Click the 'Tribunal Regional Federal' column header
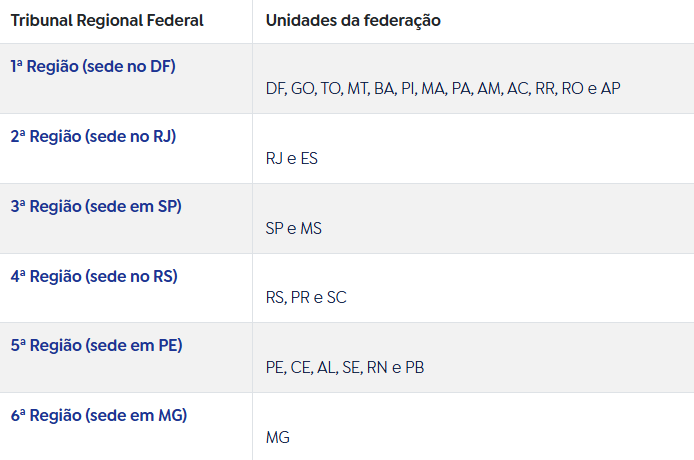Image resolution: width=694 pixels, height=460 pixels. (x=107, y=20)
